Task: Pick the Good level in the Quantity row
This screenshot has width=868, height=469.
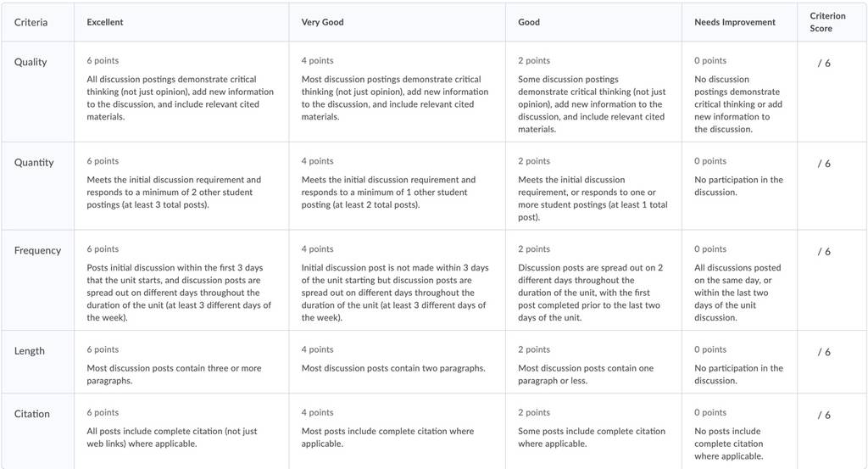Action: (x=593, y=186)
